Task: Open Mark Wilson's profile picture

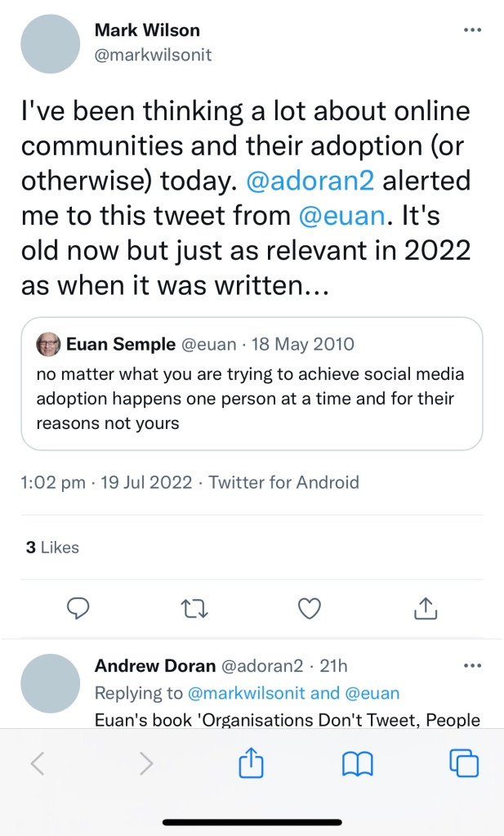Action: (x=51, y=46)
